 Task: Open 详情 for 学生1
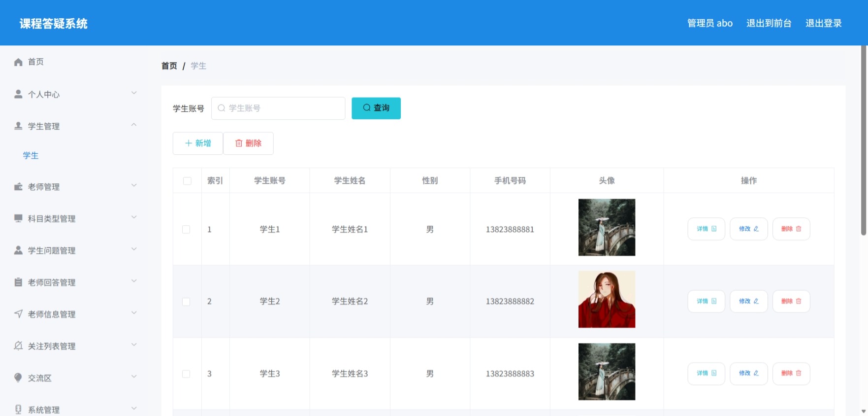coord(707,229)
